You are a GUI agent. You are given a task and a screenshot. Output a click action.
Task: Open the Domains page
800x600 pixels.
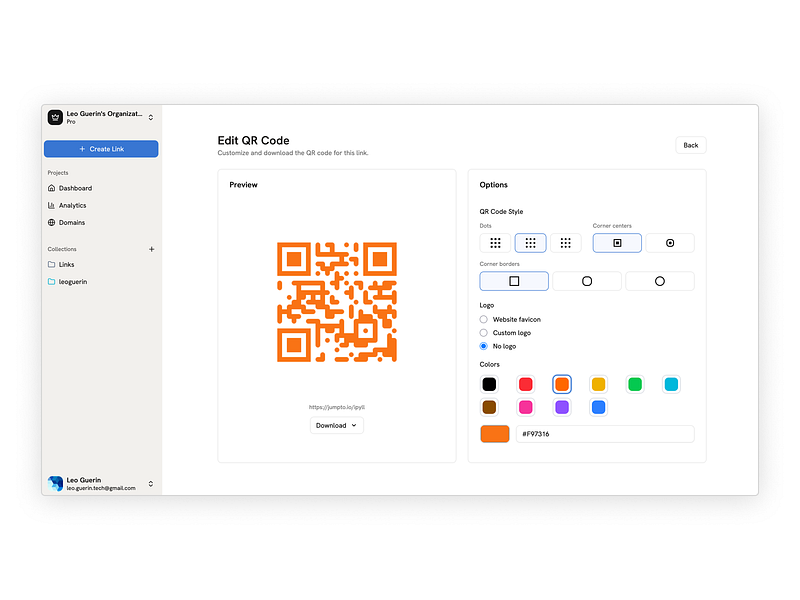[71, 222]
